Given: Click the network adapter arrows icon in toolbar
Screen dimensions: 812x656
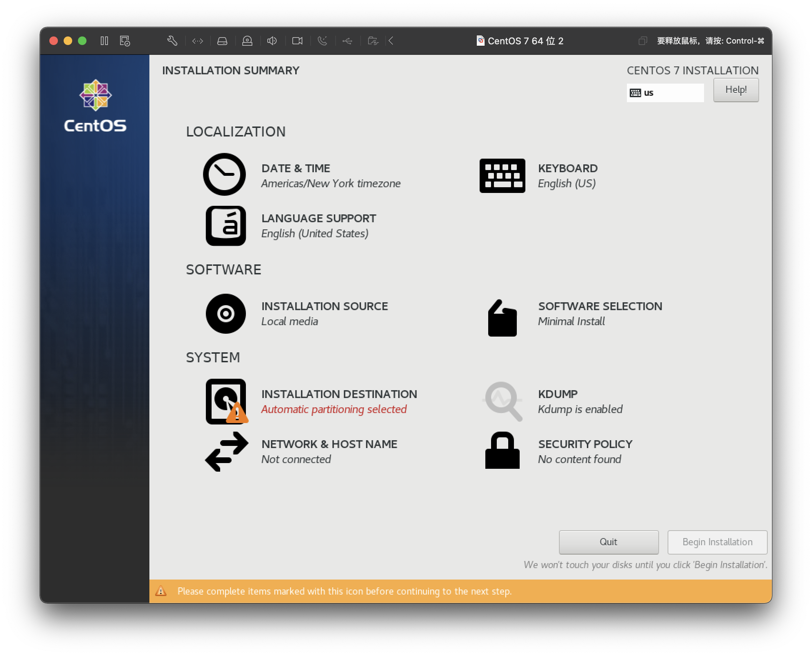Looking at the screenshot, I should pyautogui.click(x=197, y=41).
